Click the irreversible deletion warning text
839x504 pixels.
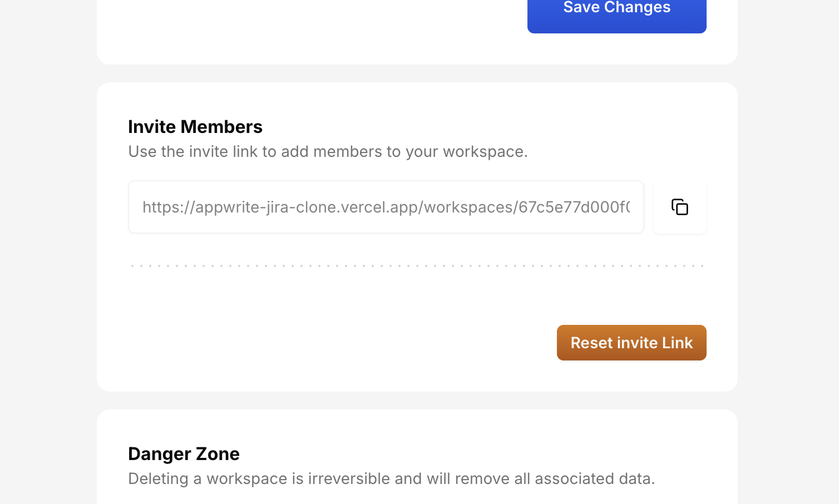[391, 478]
